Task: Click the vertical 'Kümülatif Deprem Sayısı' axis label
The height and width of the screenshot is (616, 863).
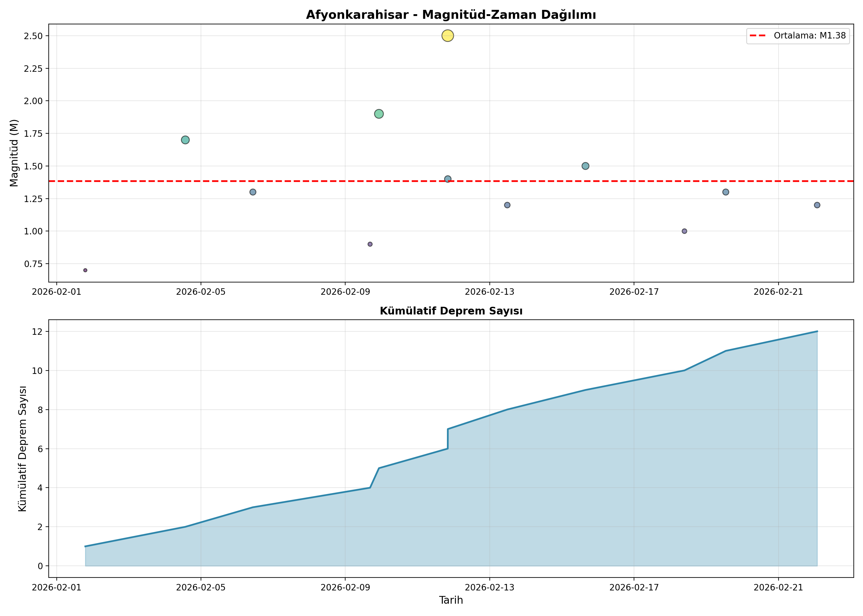Action: tap(22, 449)
